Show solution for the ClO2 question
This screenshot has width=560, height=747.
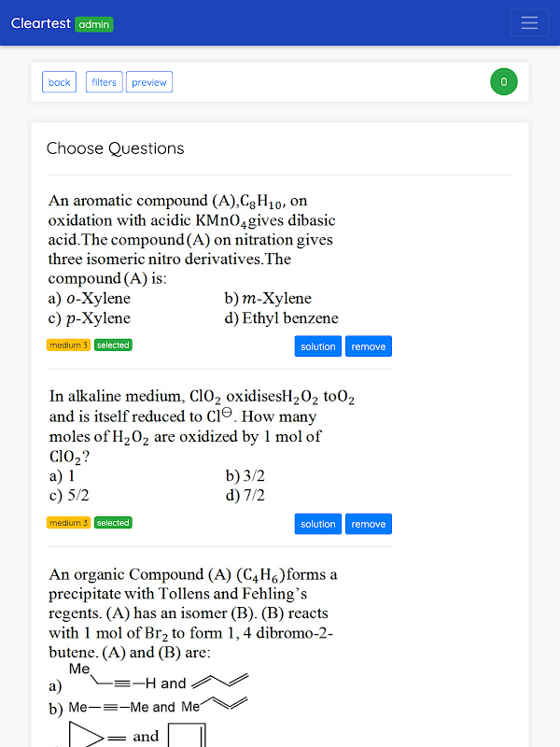click(317, 524)
